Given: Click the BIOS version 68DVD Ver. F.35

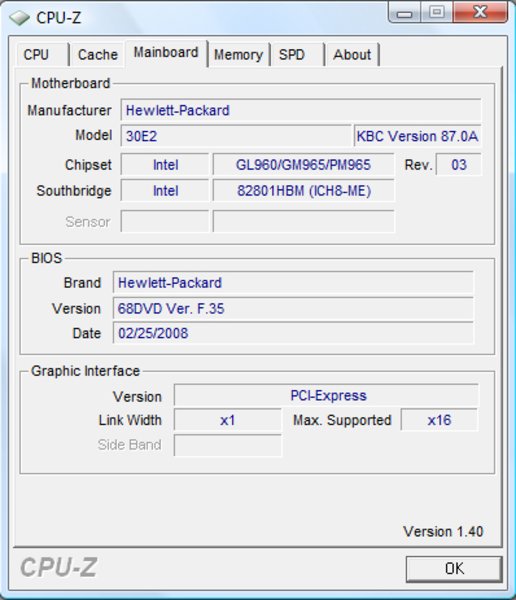Looking at the screenshot, I should pos(293,308).
